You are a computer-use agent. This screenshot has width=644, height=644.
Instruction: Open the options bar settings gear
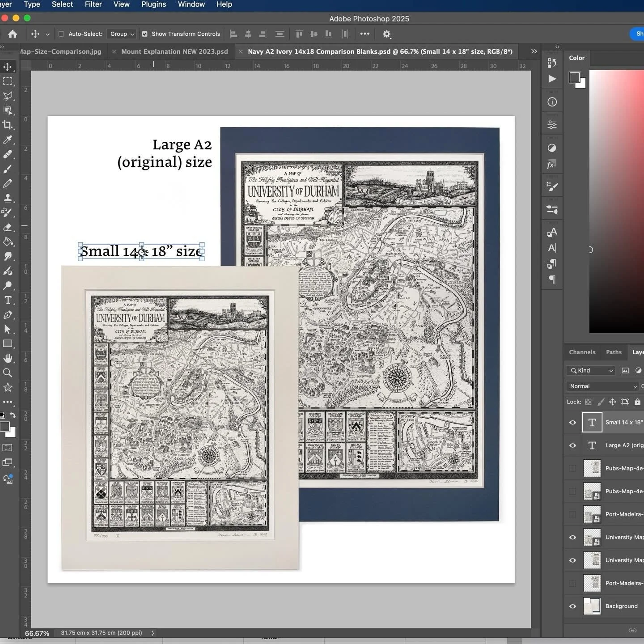(387, 34)
